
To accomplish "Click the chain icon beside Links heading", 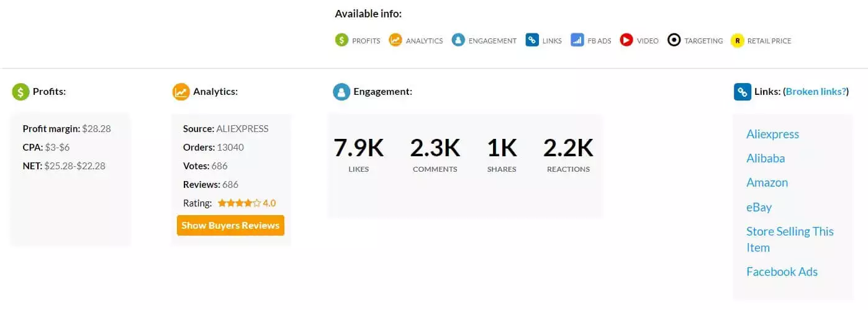I will coord(742,92).
